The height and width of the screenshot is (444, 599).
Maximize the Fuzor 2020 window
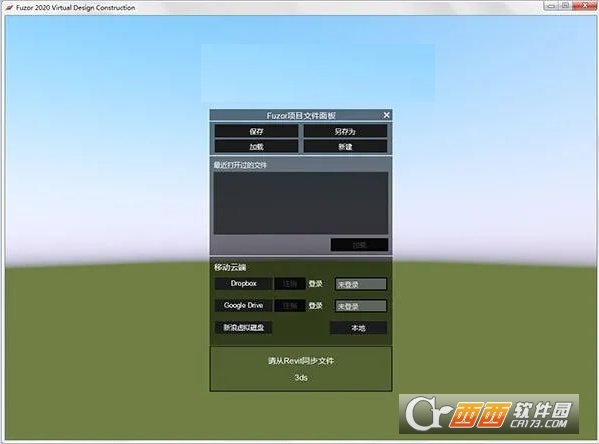coord(566,5)
